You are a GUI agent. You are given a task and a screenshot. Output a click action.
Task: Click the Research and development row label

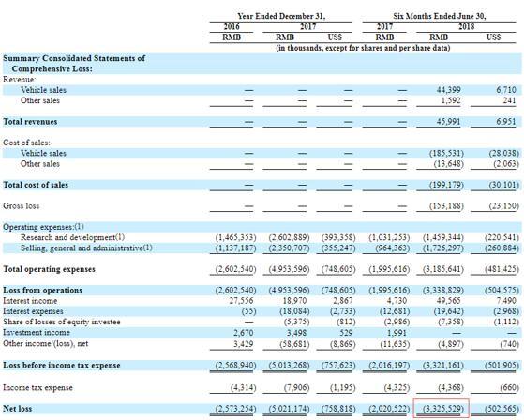coord(72,237)
